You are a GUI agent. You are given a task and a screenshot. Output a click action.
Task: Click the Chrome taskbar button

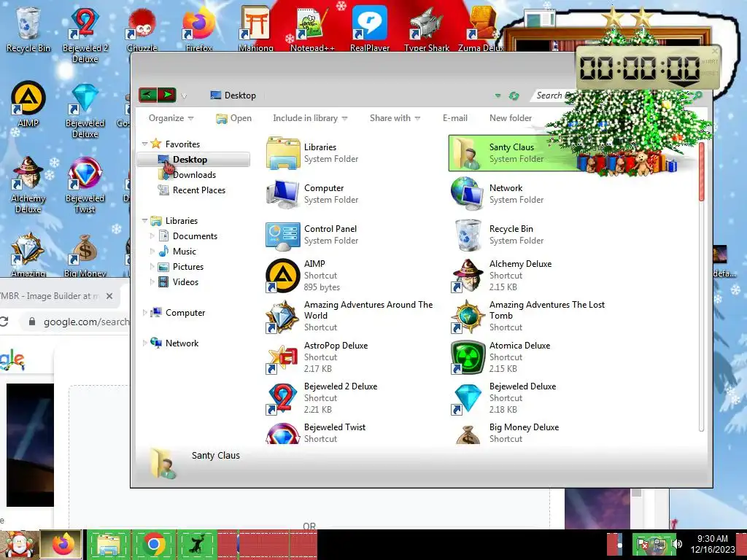click(x=154, y=545)
